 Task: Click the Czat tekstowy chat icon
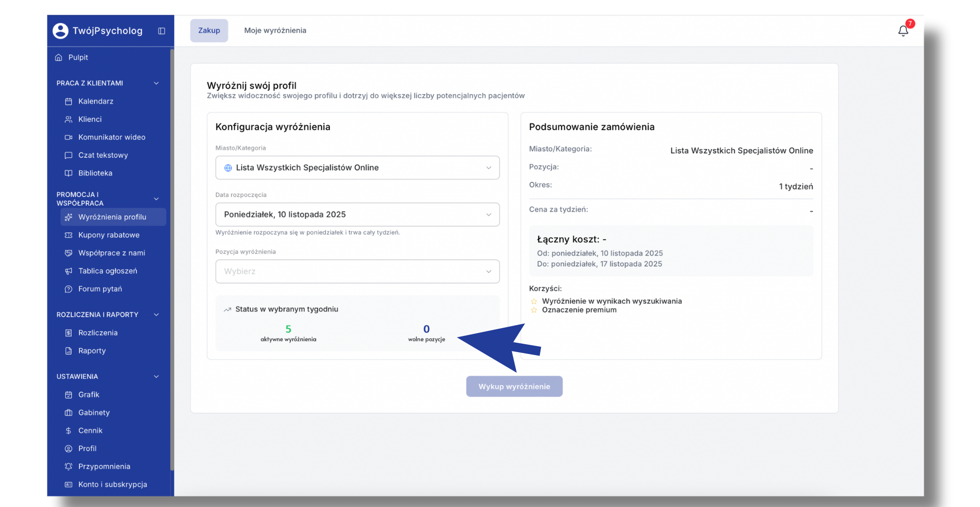point(69,155)
